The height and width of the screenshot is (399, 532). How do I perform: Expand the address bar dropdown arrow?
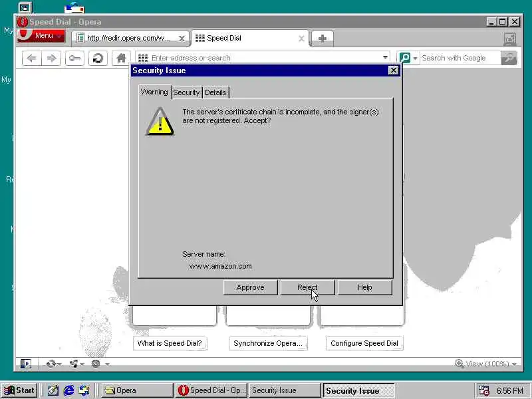click(x=385, y=57)
